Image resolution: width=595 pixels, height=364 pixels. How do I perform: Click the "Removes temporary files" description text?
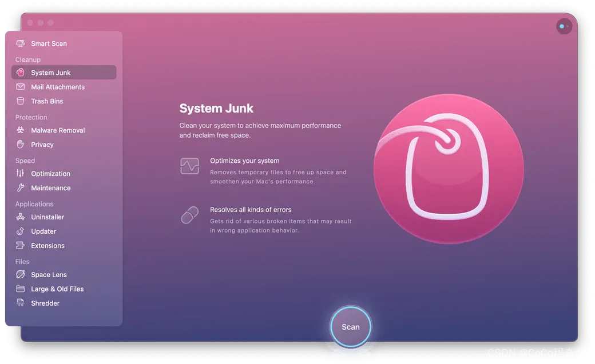coord(278,177)
